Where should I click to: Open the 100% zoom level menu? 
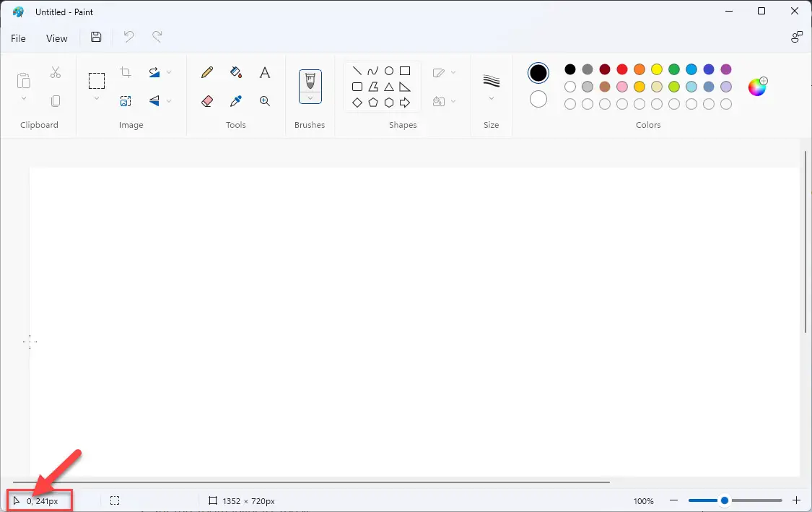pos(643,501)
